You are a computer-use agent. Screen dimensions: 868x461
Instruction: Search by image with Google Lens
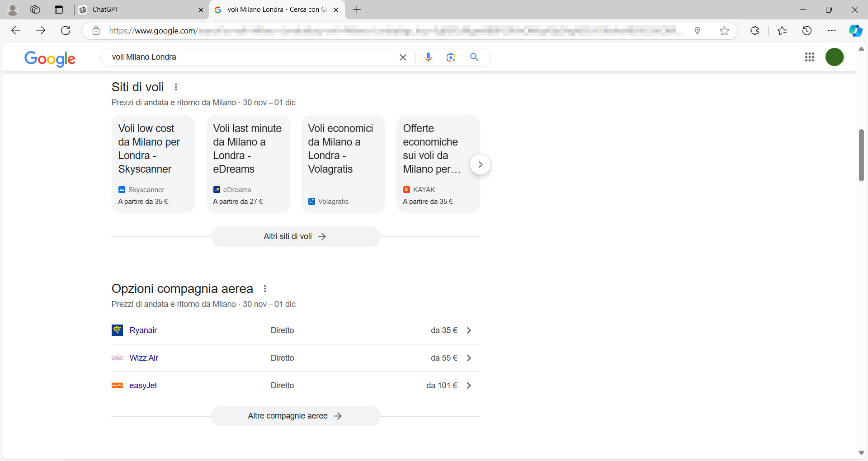pos(451,57)
